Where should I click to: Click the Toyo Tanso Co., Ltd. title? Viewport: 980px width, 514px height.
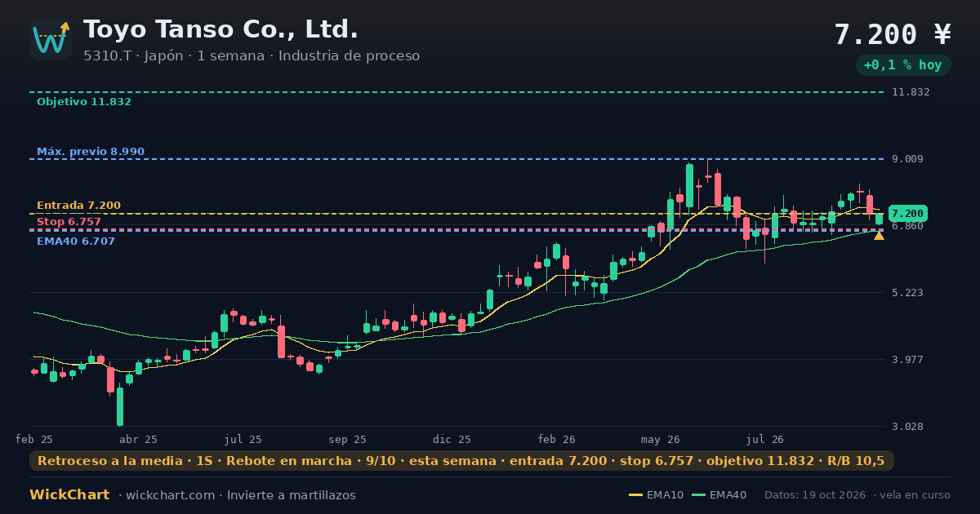coord(220,29)
